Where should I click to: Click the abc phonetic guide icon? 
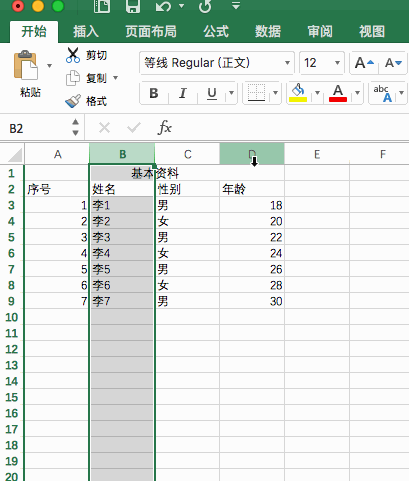[383, 93]
